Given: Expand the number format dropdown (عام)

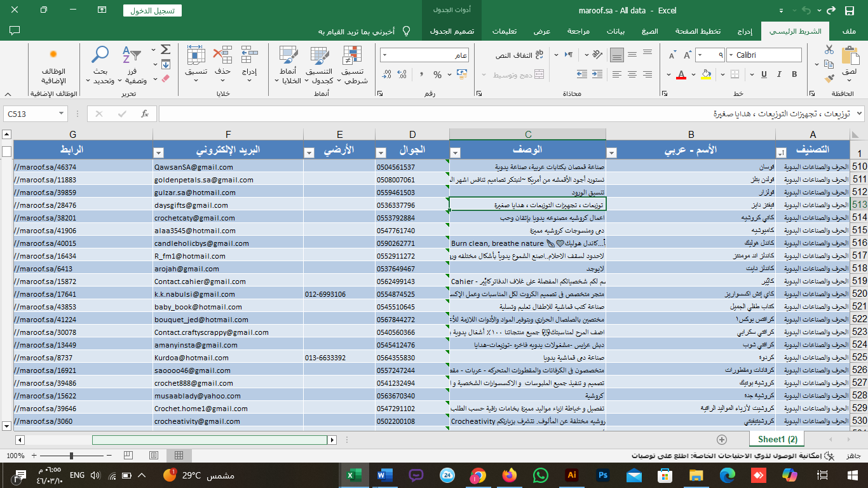Looking at the screenshot, I should point(385,55).
